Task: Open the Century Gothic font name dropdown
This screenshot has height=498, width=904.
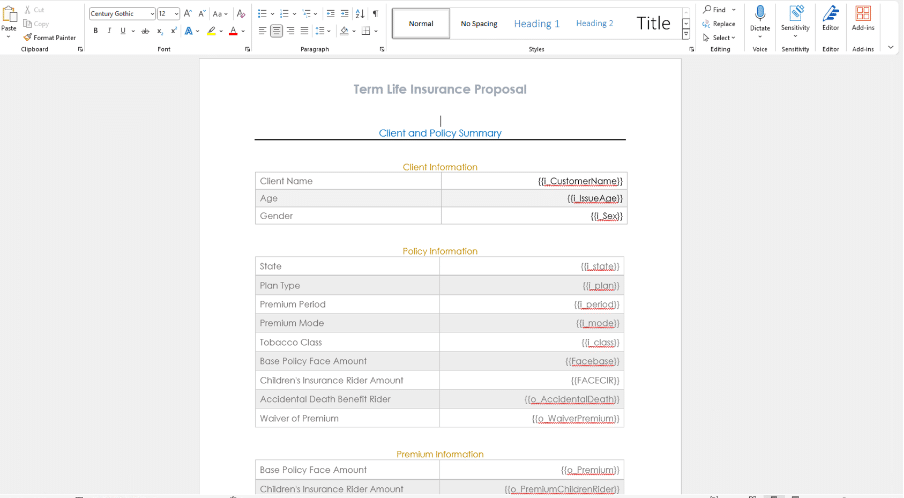Action: (x=152, y=14)
